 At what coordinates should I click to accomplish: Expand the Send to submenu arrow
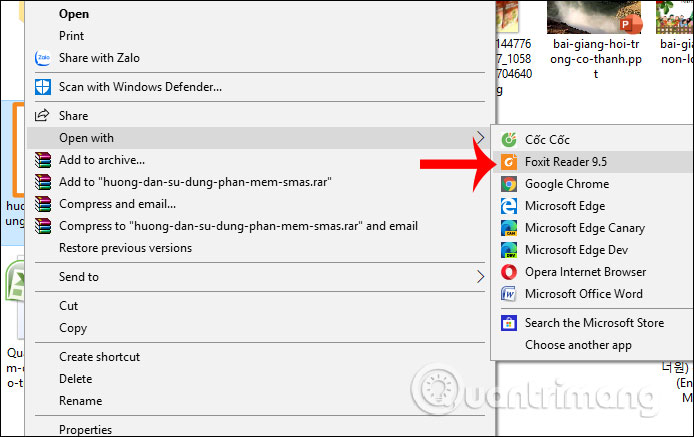(480, 277)
